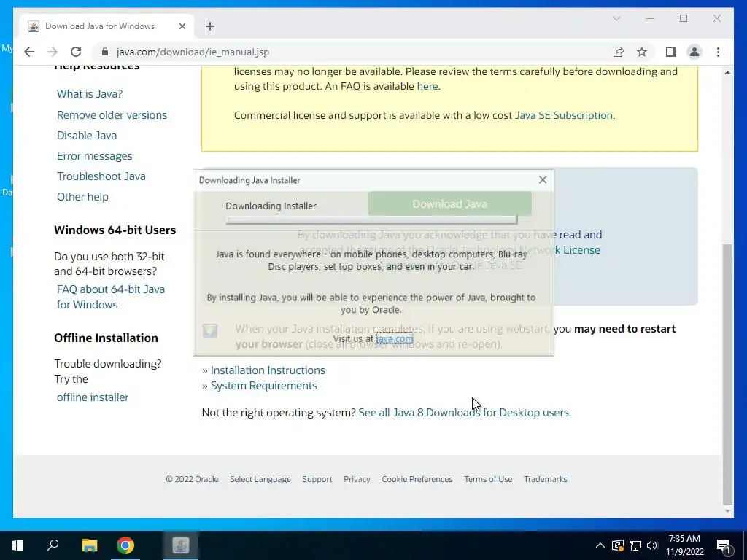Open Java SE Subscription link
The width and height of the screenshot is (747, 560).
point(564,115)
